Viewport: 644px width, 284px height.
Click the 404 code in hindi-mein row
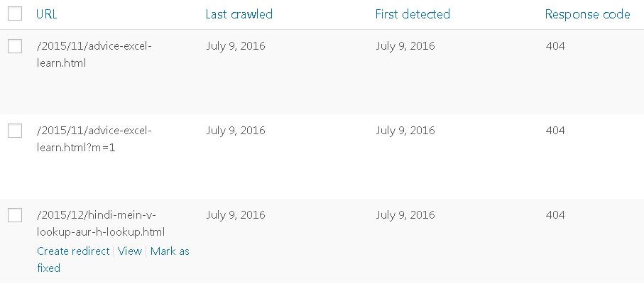[x=555, y=215]
